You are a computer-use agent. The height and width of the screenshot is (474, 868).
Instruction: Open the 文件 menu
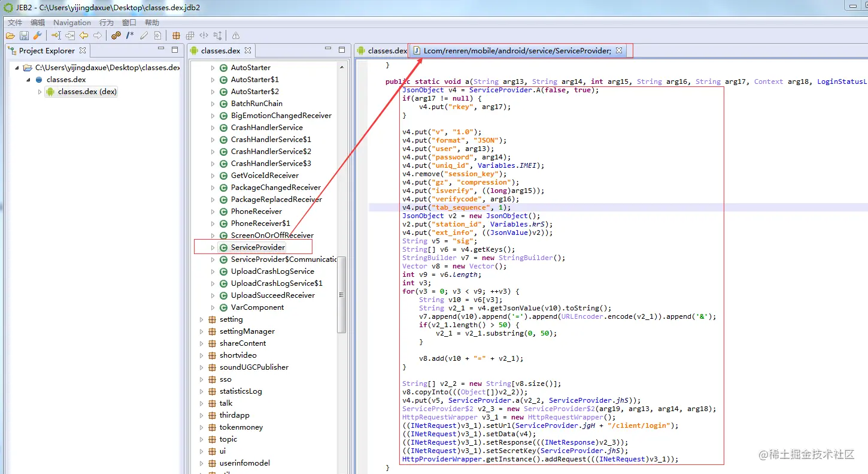click(15, 23)
